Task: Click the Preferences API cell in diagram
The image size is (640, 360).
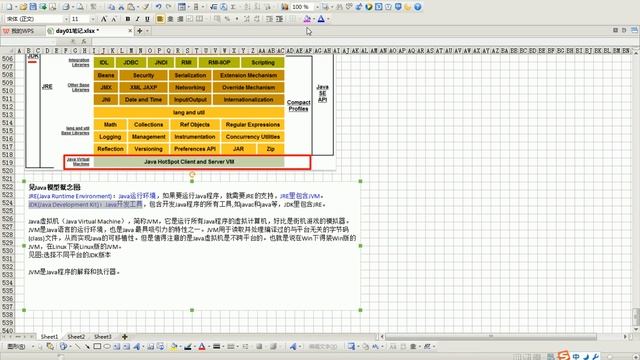Action: [x=195, y=149]
